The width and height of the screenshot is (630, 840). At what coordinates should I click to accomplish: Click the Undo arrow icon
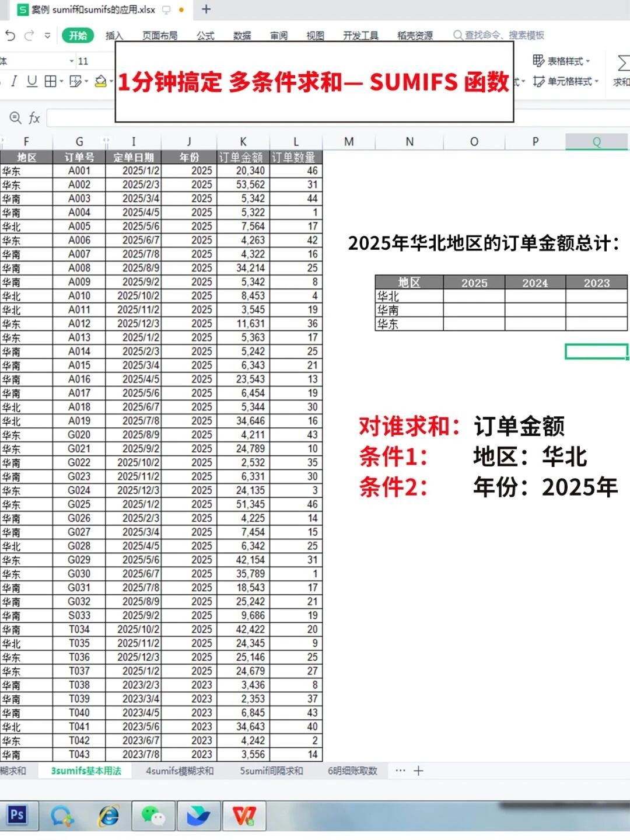pos(10,36)
